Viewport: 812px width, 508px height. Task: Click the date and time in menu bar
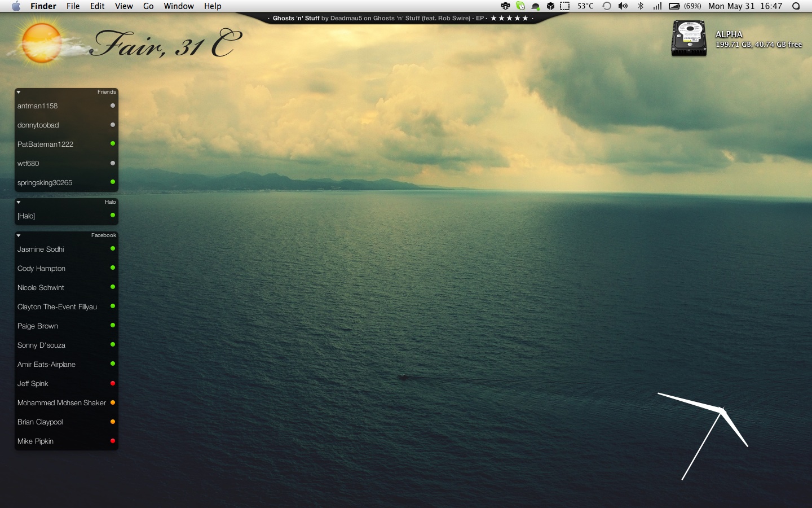click(x=745, y=6)
